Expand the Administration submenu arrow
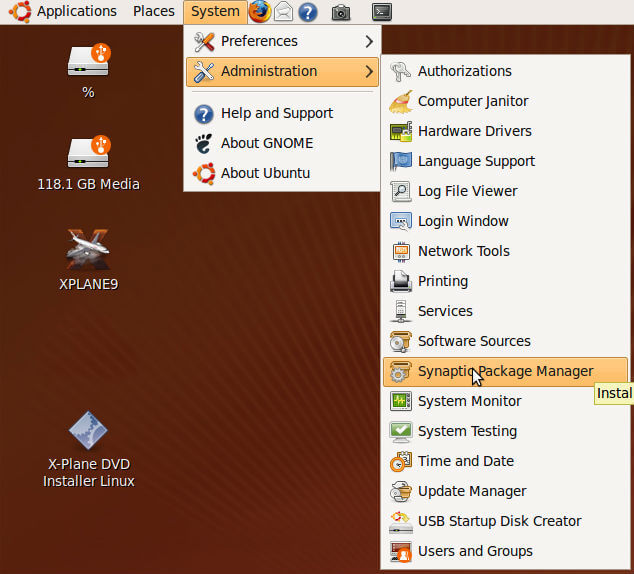This screenshot has width=634, height=574. (x=369, y=72)
